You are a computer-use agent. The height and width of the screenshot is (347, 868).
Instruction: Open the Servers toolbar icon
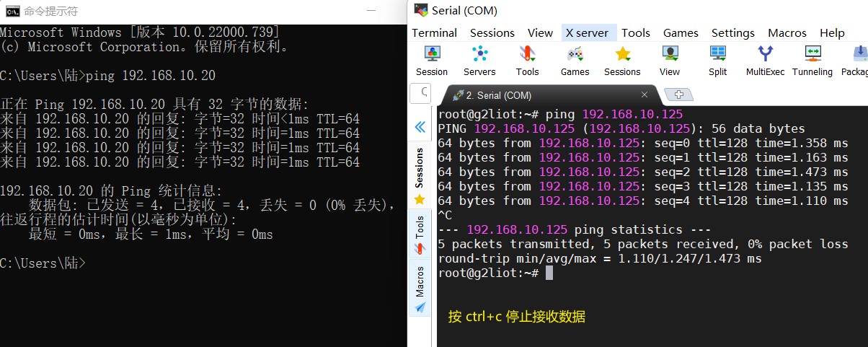point(479,61)
